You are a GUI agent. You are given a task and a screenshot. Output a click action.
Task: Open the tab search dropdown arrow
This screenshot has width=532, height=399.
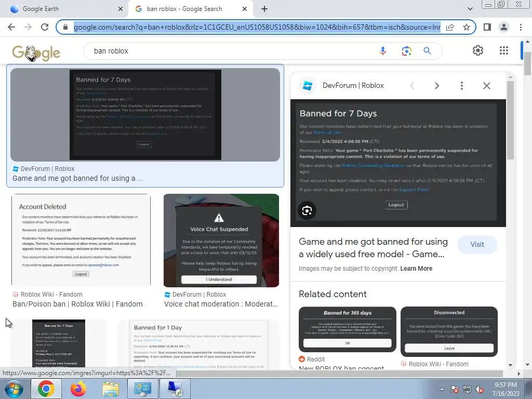point(470,9)
